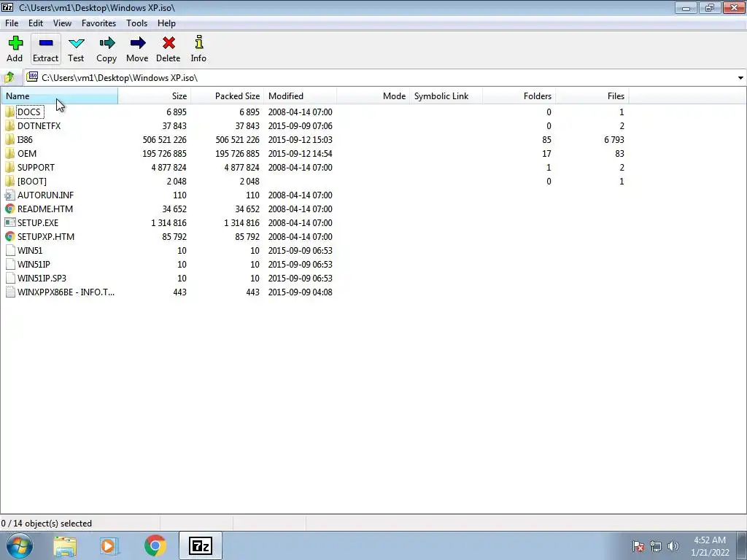Select the [BOOT] folder icon
The height and width of the screenshot is (560, 747).
click(10, 181)
